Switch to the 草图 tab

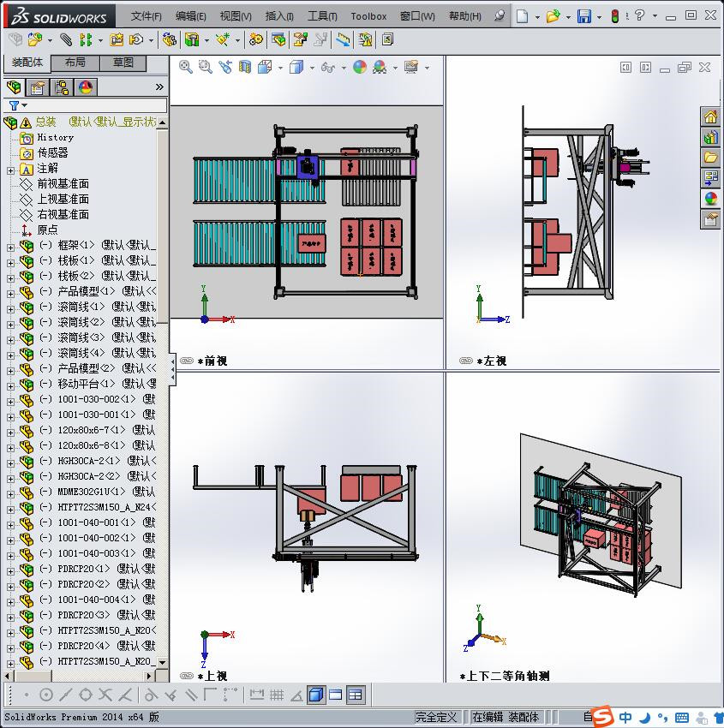click(x=123, y=63)
